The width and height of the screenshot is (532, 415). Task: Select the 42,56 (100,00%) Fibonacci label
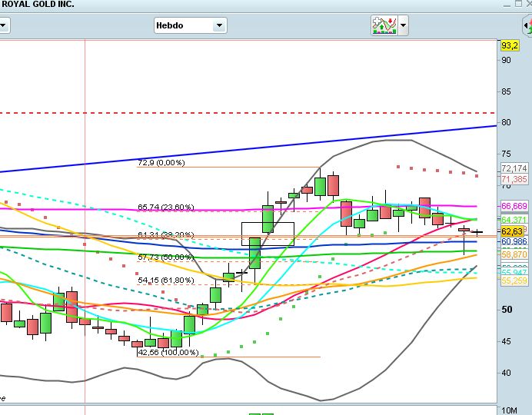click(x=168, y=353)
